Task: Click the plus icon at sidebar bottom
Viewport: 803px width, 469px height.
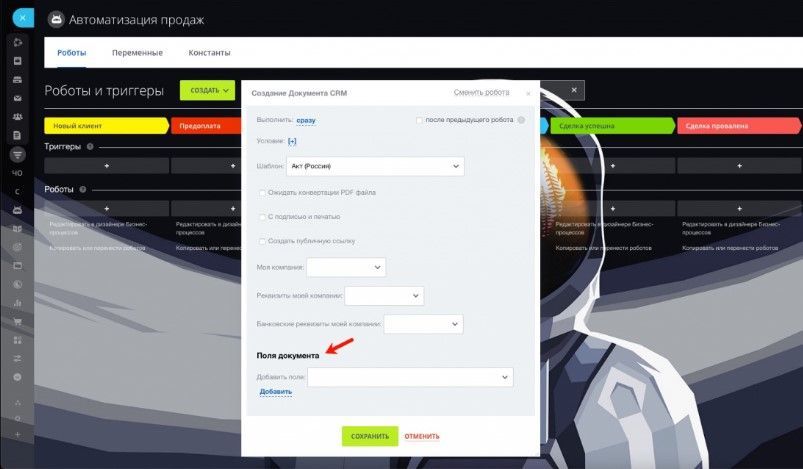Action: [17, 435]
